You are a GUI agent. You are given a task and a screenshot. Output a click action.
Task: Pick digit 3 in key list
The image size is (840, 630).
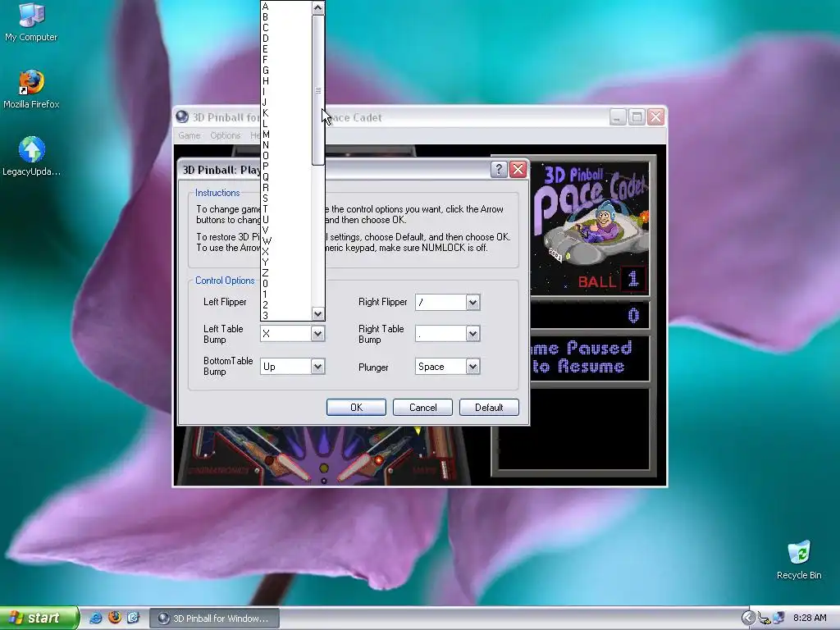pyautogui.click(x=286, y=316)
